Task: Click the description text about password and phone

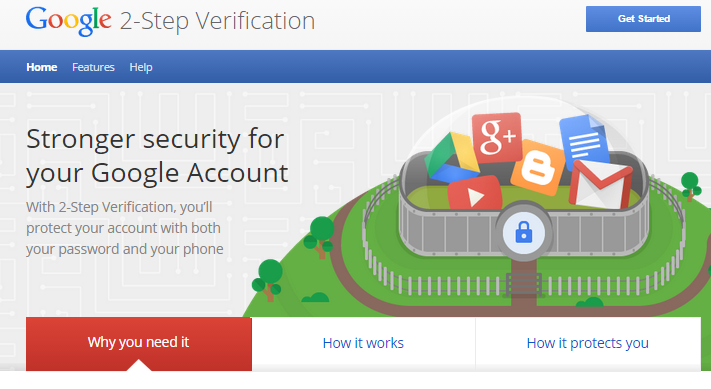Action: coord(125,228)
